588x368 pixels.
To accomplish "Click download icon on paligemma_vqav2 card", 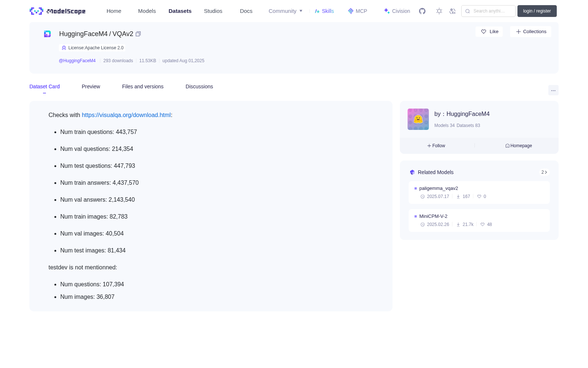I will pos(458,197).
